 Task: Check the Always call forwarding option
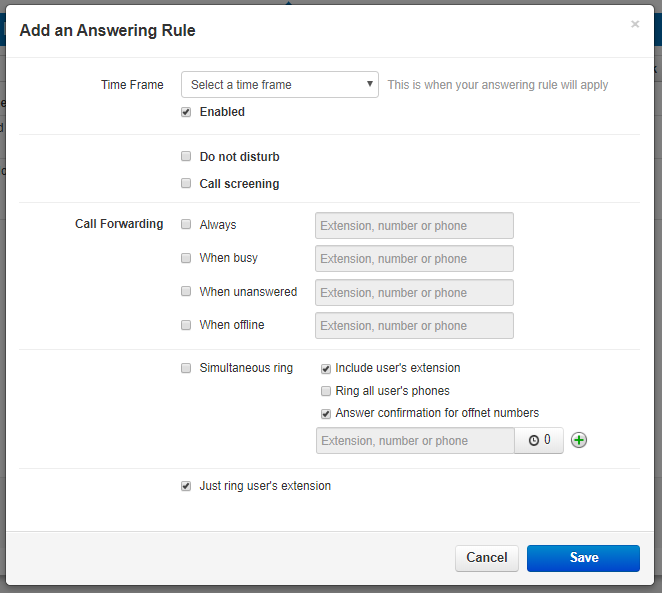tap(186, 225)
